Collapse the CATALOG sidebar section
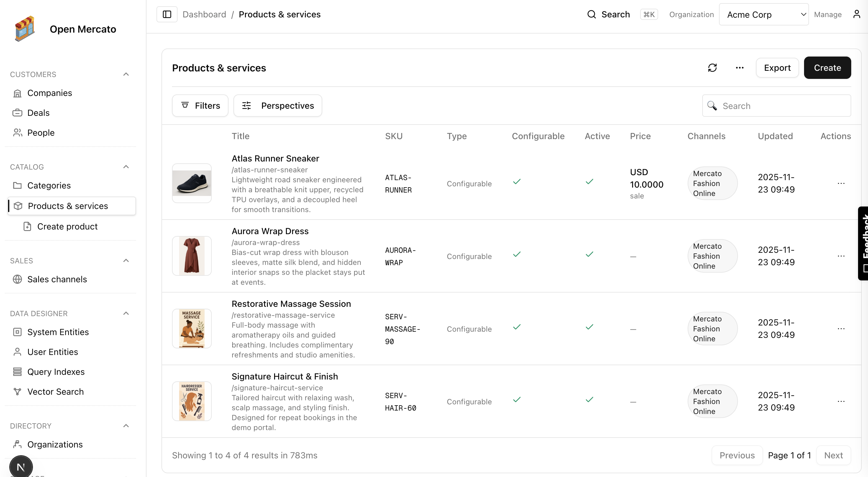The height and width of the screenshot is (477, 868). pos(126,166)
